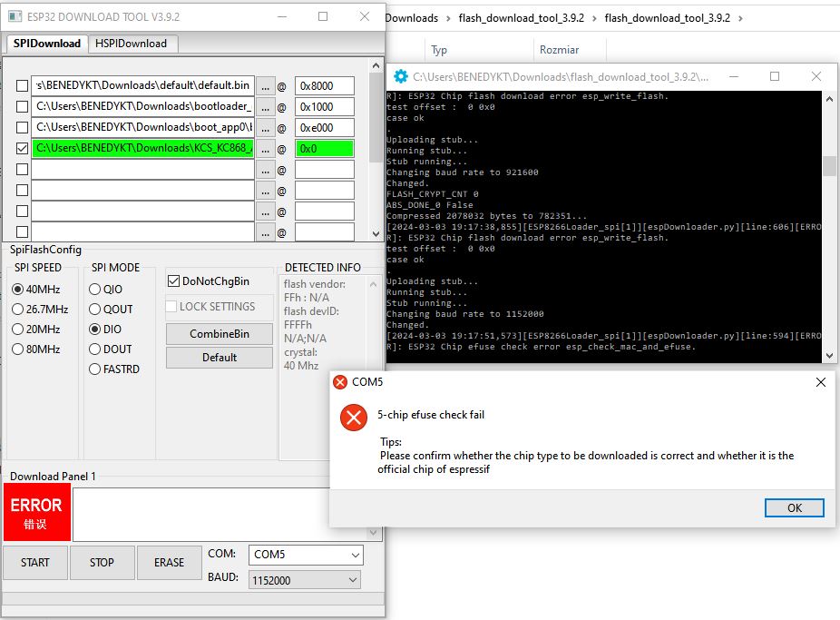The width and height of the screenshot is (840, 620).
Task: Toggle the DoNotChgBin checkbox
Action: tap(174, 281)
